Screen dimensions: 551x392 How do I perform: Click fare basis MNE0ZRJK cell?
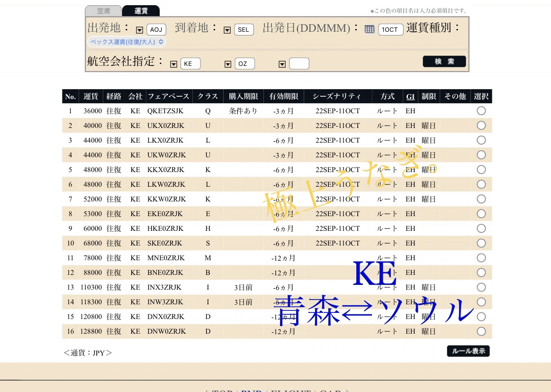click(166, 258)
